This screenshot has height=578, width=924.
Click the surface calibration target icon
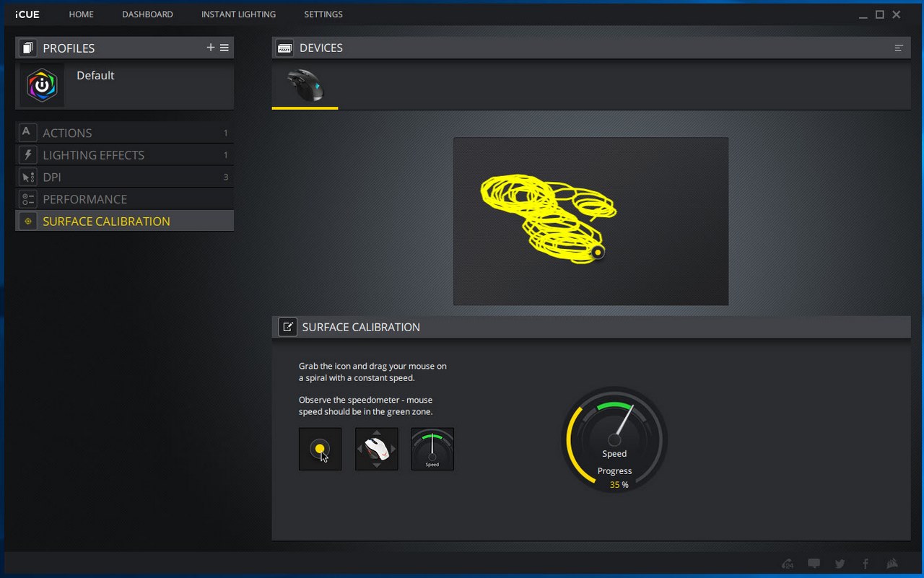27,221
